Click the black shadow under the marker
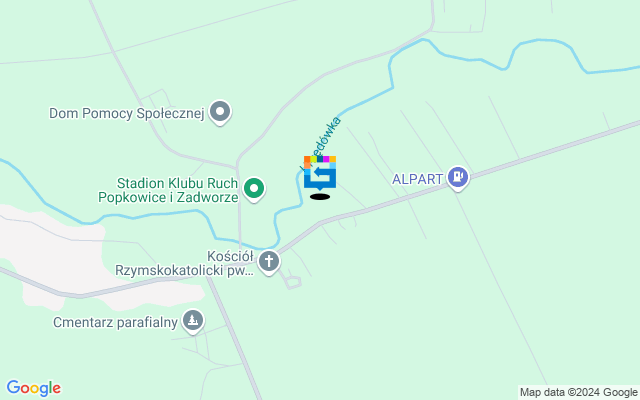 click(320, 197)
